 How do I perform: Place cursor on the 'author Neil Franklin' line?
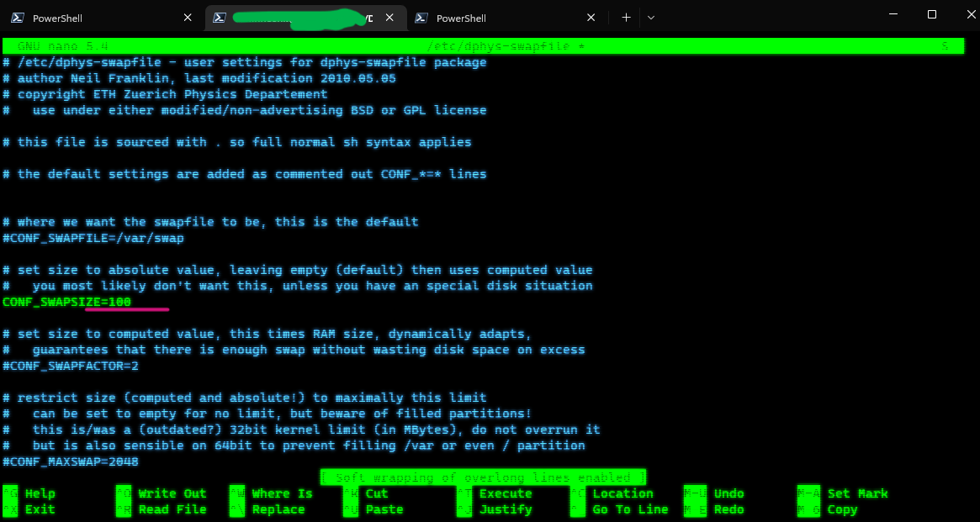[x=199, y=79]
